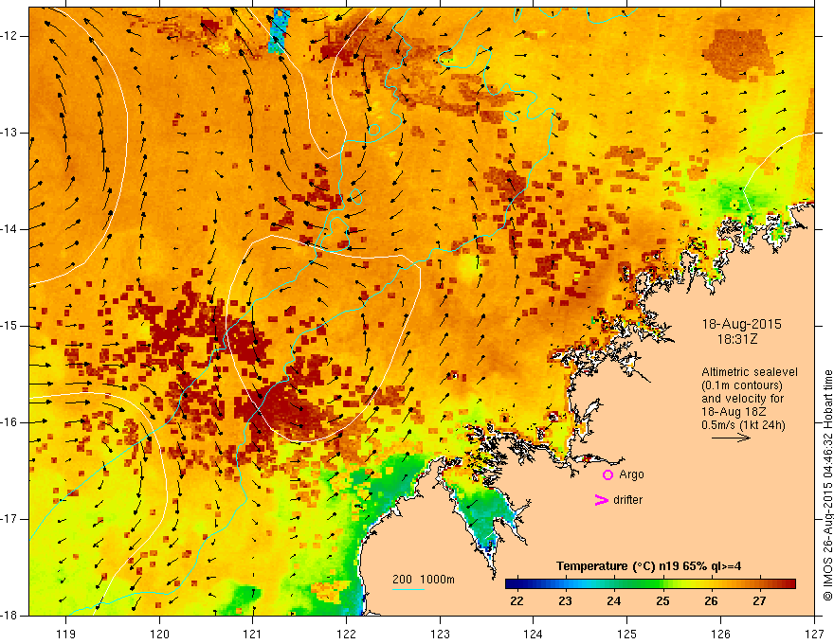Click the latitude axis label '-15'

[10, 326]
